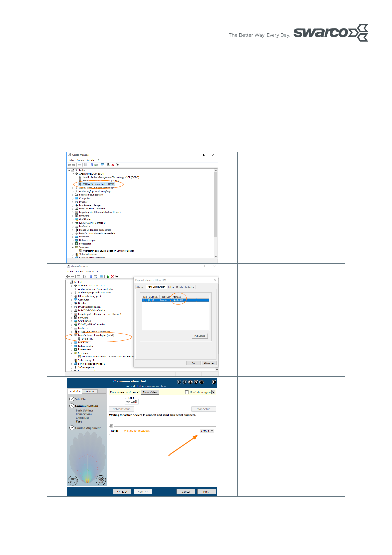Click the round icon at bottom-right of radar beam graphic
The width and height of the screenshot is (392, 555).
coord(101,480)
